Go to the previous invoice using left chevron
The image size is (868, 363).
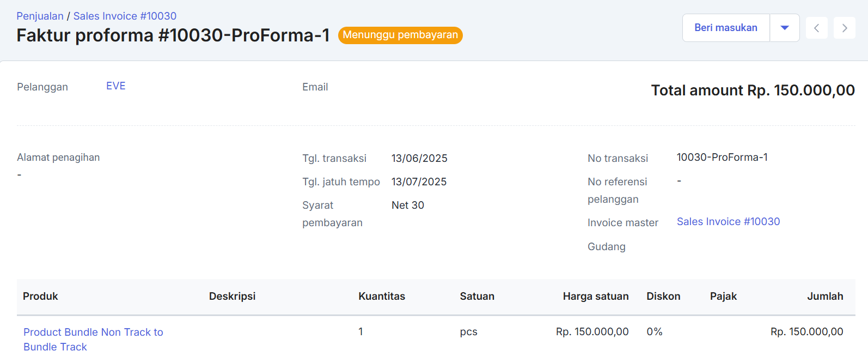(816, 28)
